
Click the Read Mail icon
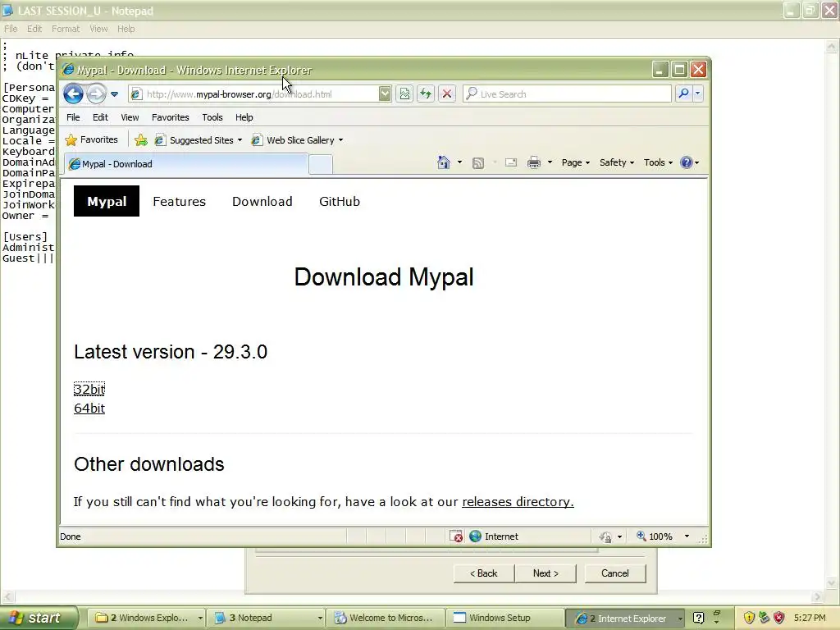pos(510,162)
